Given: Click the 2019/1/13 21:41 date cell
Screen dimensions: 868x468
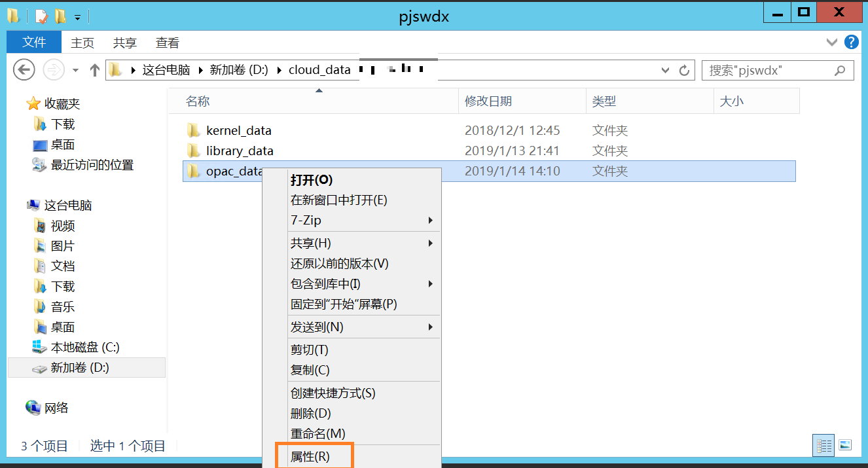Looking at the screenshot, I should (x=513, y=151).
